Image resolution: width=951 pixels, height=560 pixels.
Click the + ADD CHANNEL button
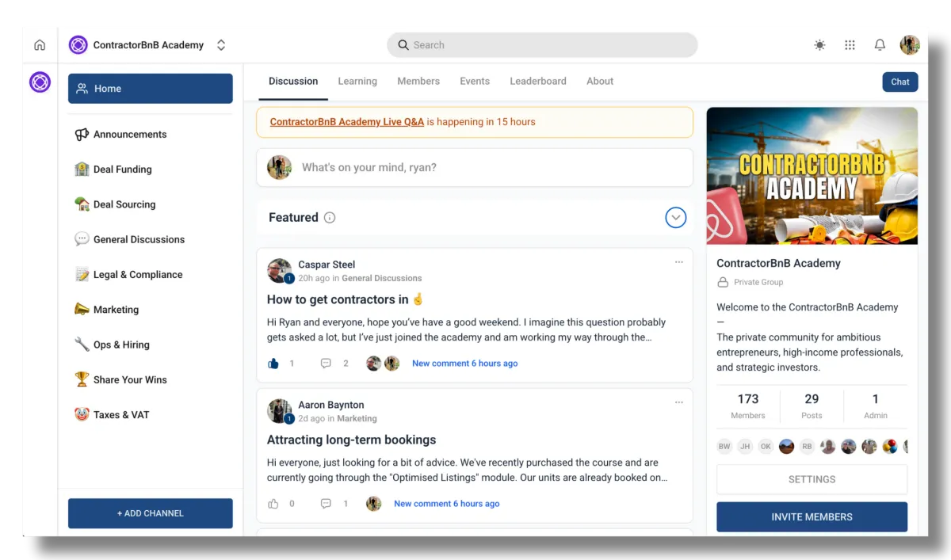(x=151, y=513)
